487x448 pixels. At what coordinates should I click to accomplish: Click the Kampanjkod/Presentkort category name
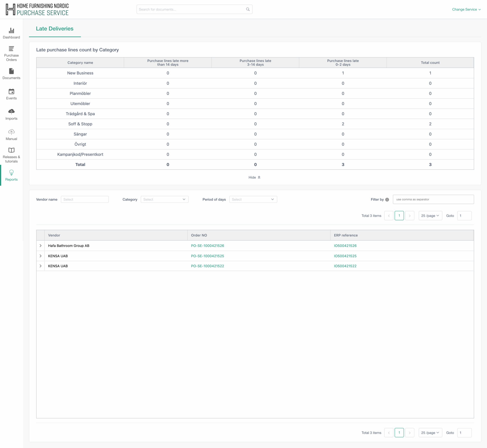tap(80, 154)
